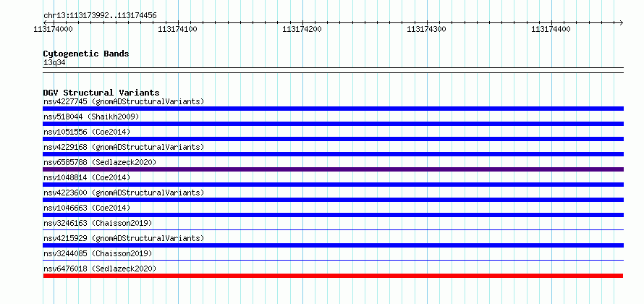Click ruler tick label 113174200
The width and height of the screenshot is (644, 304).
tap(302, 29)
